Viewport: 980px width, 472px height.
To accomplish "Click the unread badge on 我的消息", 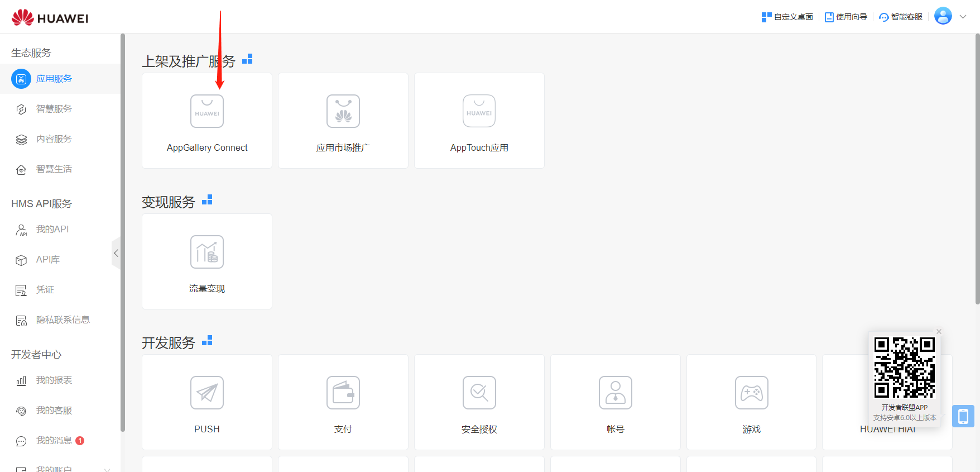I will tap(80, 441).
